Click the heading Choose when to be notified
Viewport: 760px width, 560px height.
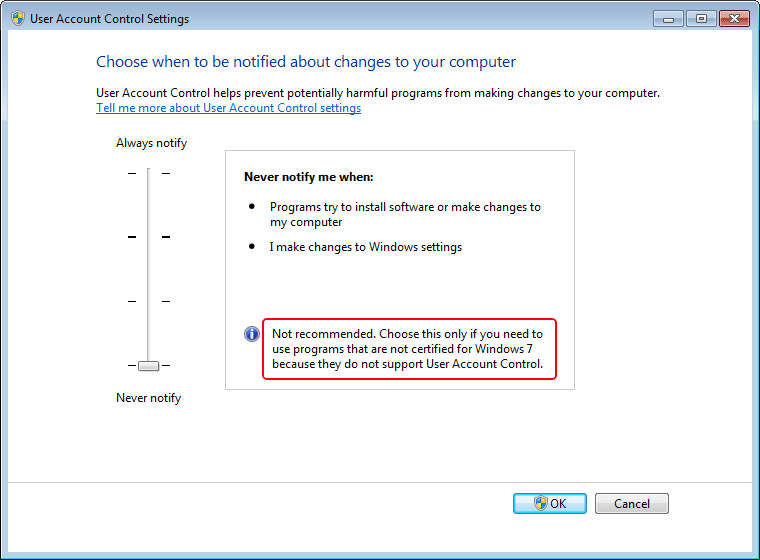[306, 62]
